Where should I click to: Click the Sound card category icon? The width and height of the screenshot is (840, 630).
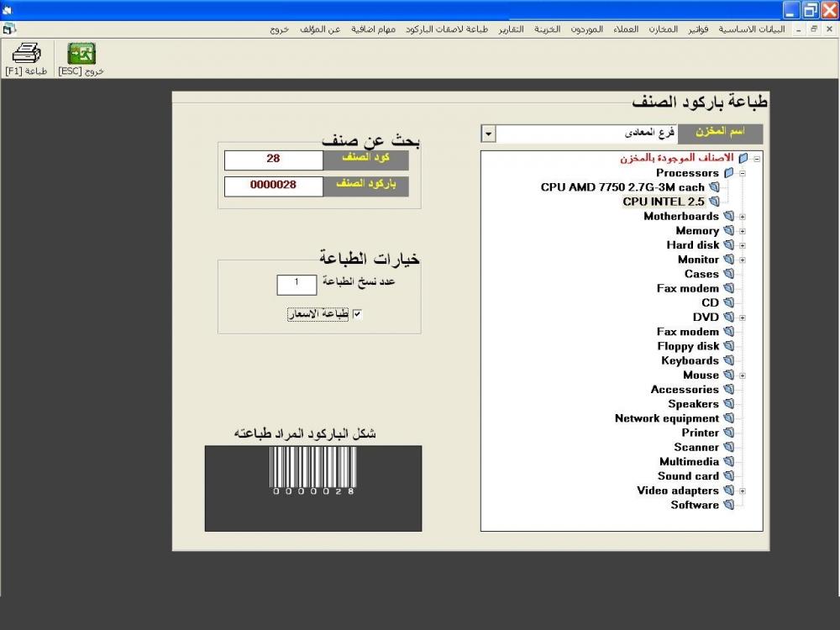click(x=728, y=476)
